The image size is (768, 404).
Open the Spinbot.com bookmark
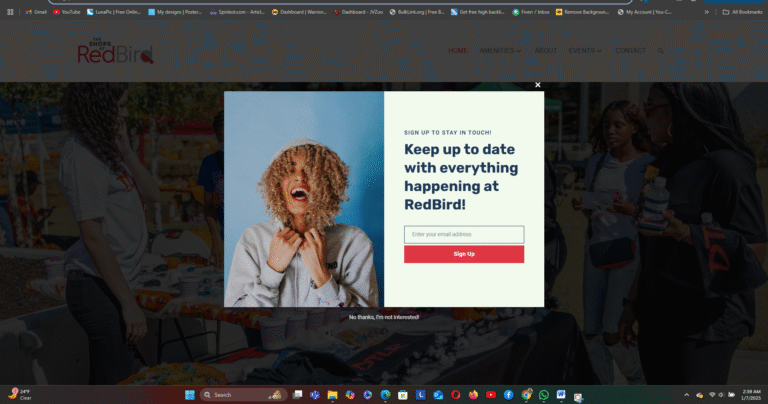tap(237, 12)
